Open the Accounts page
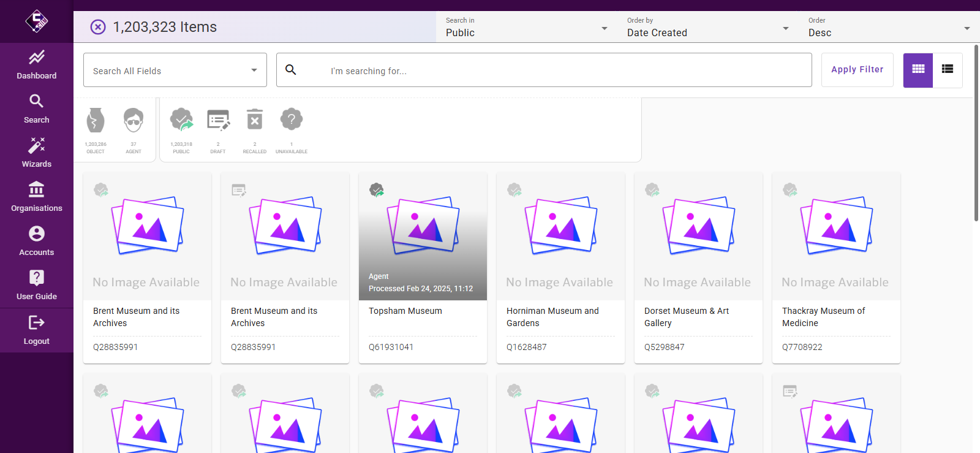980x453 pixels. click(37, 242)
